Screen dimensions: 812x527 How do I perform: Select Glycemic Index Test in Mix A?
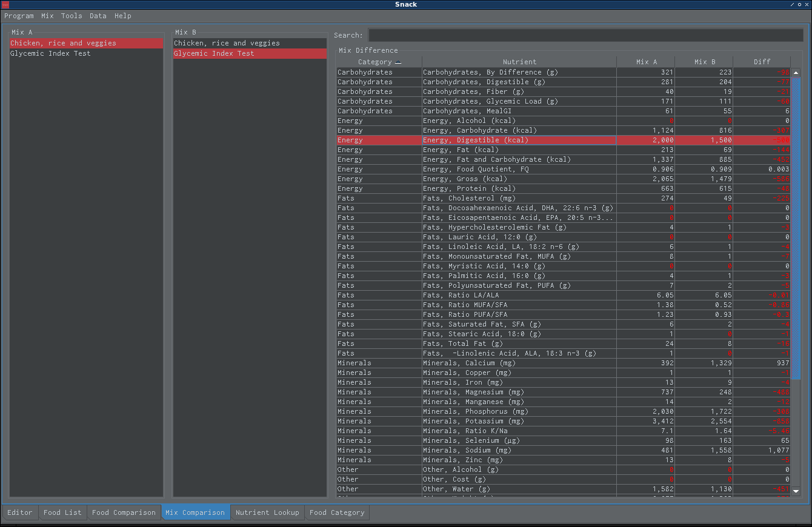point(86,53)
